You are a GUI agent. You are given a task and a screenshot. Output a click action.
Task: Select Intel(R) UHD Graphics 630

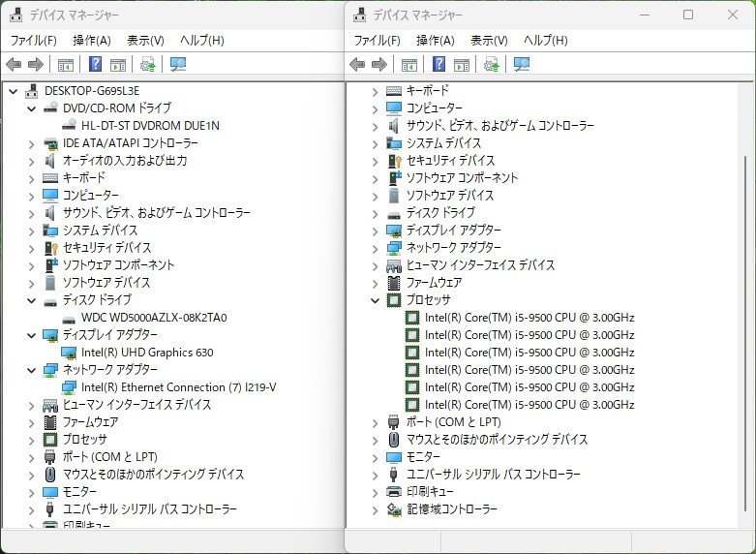[x=147, y=353]
